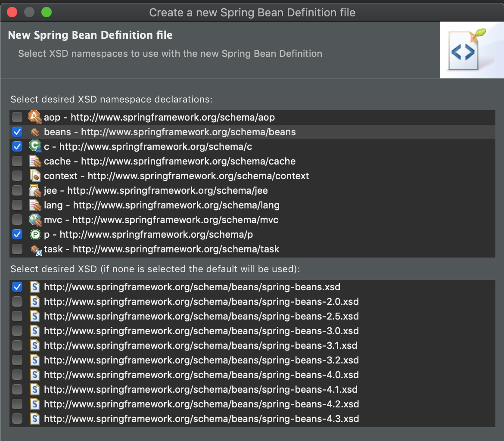Check the spring-beans-4.1.xsd checkbox

coord(17,389)
